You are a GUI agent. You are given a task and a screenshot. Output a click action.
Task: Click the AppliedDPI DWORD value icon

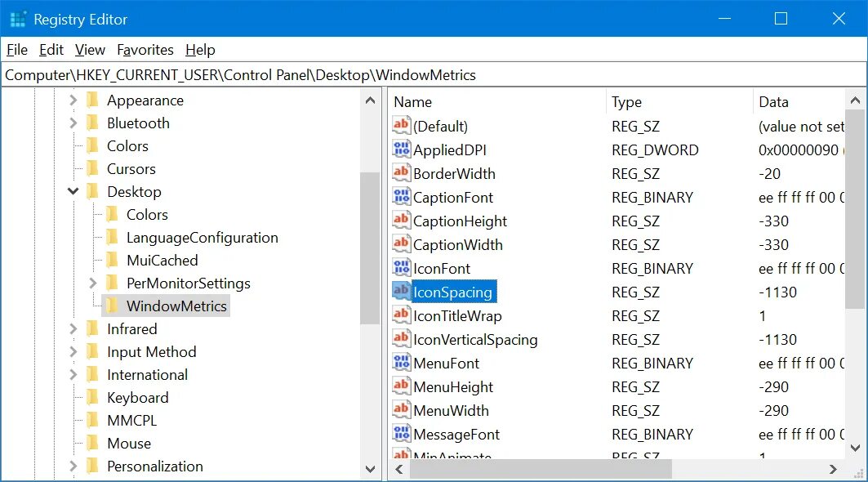(402, 149)
